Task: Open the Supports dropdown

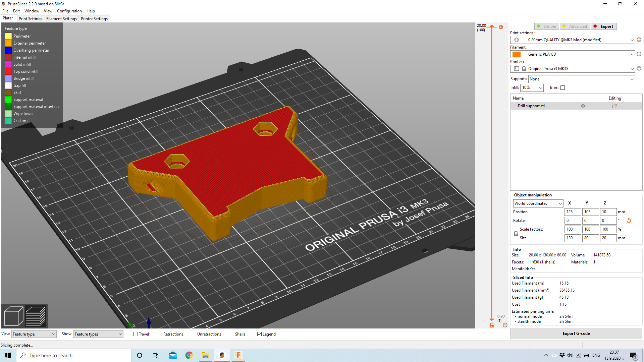Action: [582, 79]
